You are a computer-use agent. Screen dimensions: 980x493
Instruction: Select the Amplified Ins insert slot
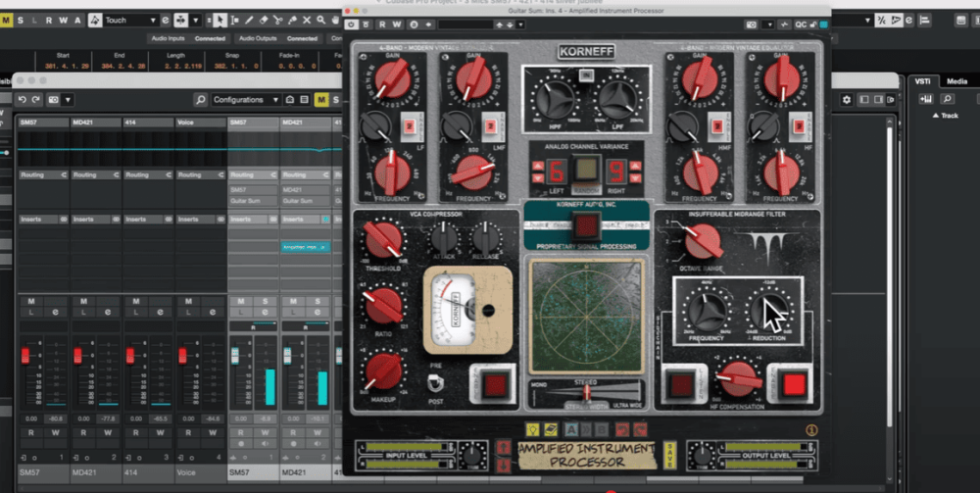point(305,247)
